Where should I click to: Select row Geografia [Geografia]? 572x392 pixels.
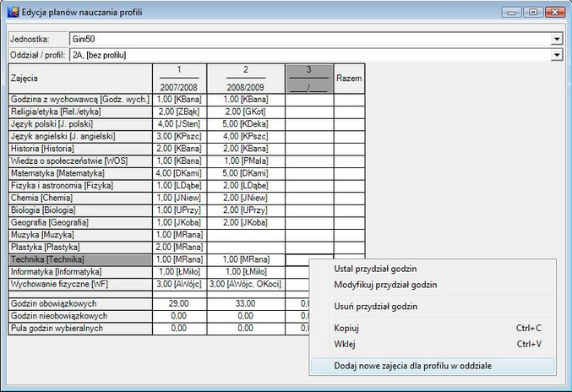pos(80,223)
